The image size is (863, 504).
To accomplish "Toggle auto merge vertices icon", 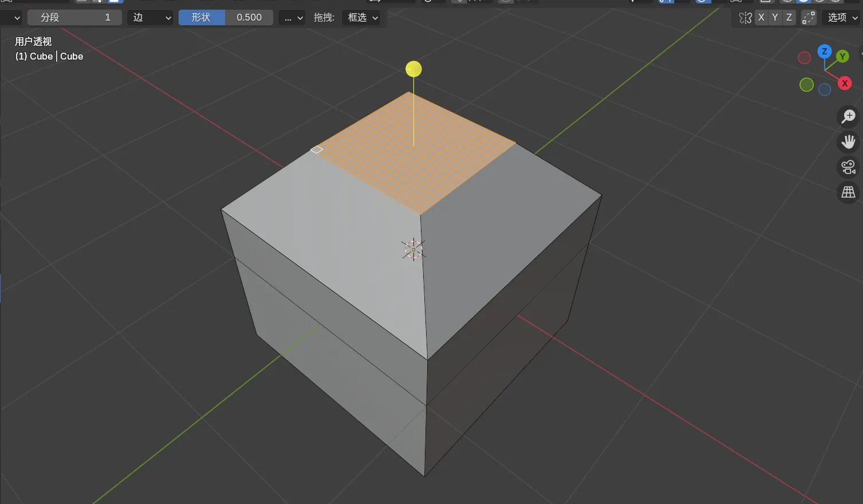I will pos(808,18).
